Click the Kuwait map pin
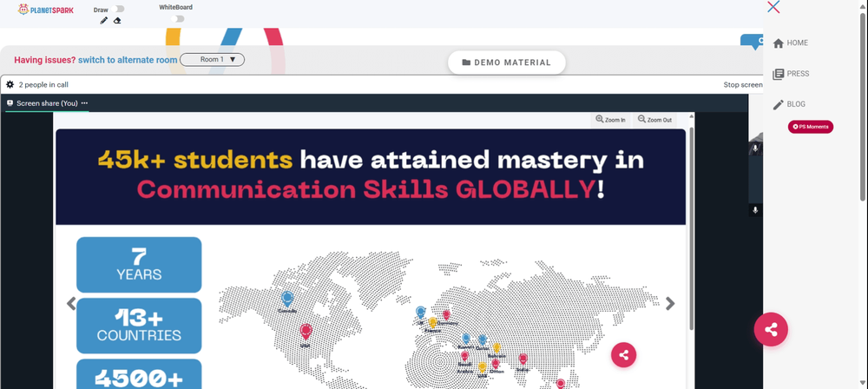This screenshot has height=389, width=868. 466,339
